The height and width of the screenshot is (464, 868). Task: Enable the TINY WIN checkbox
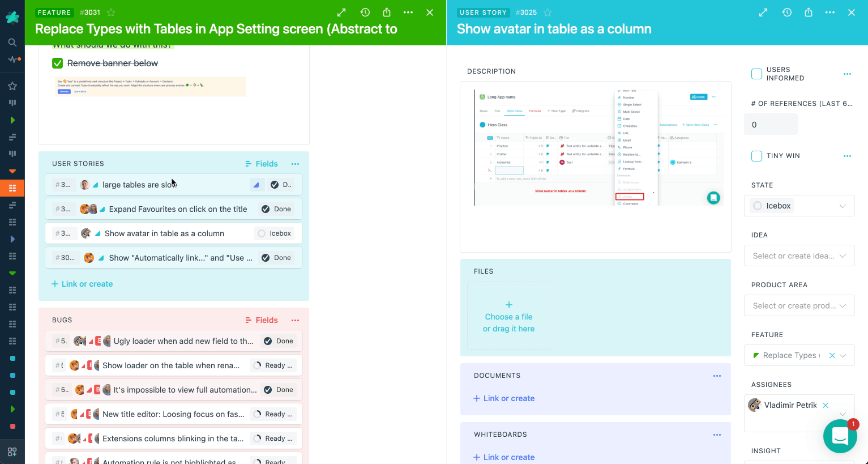coord(756,156)
